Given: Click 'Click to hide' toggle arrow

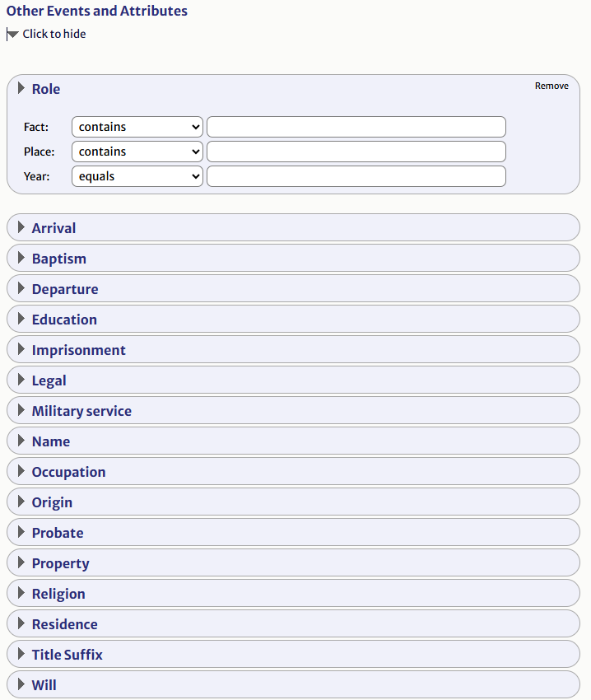Looking at the screenshot, I should coord(12,35).
